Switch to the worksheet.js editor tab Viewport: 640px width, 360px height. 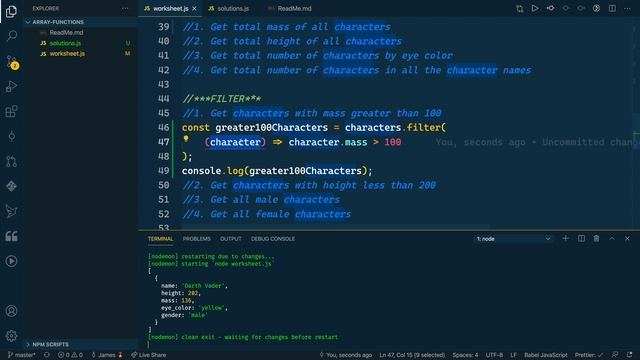pyautogui.click(x=170, y=9)
